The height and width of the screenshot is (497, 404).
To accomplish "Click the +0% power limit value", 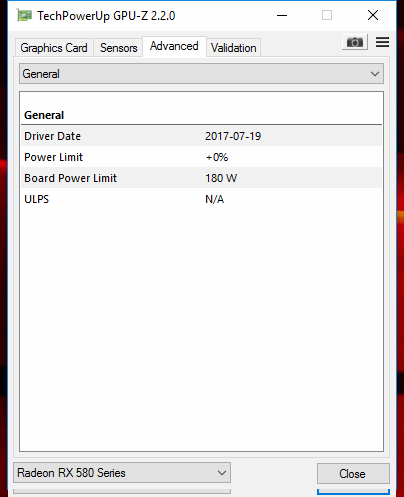I will [x=217, y=157].
